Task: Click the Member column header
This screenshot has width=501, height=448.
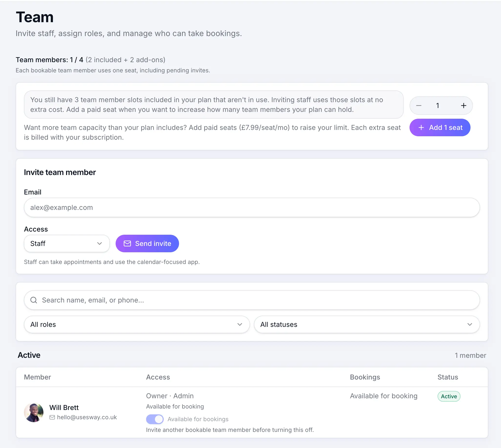Action: (37, 377)
